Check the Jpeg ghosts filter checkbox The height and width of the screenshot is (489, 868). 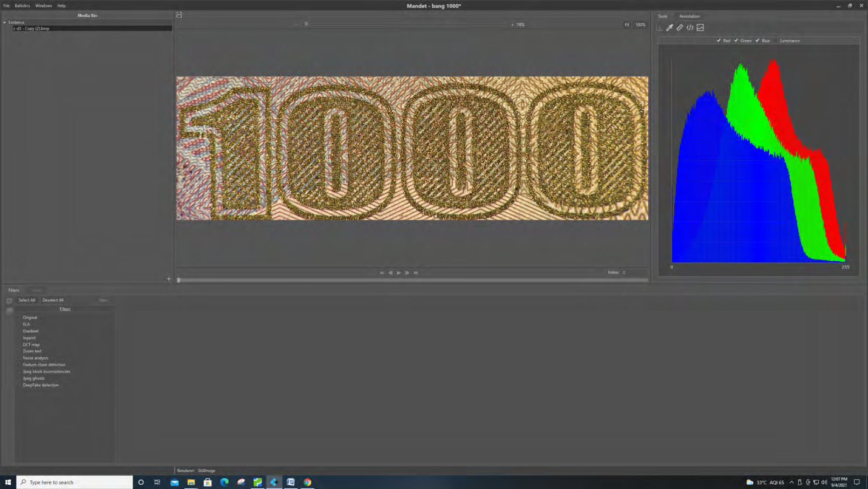[x=19, y=378]
